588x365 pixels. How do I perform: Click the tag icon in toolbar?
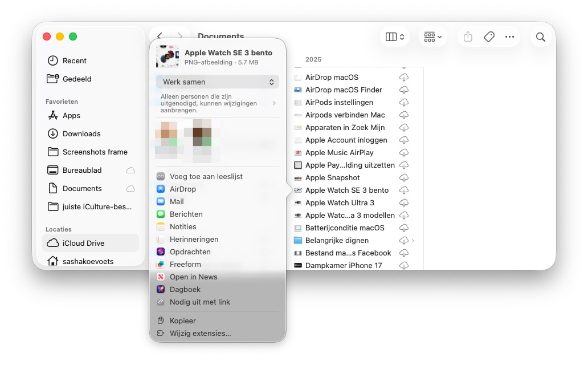coord(489,37)
